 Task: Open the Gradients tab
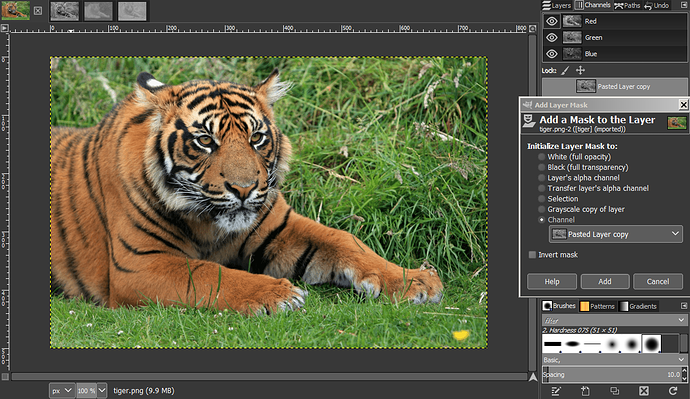(x=638, y=306)
